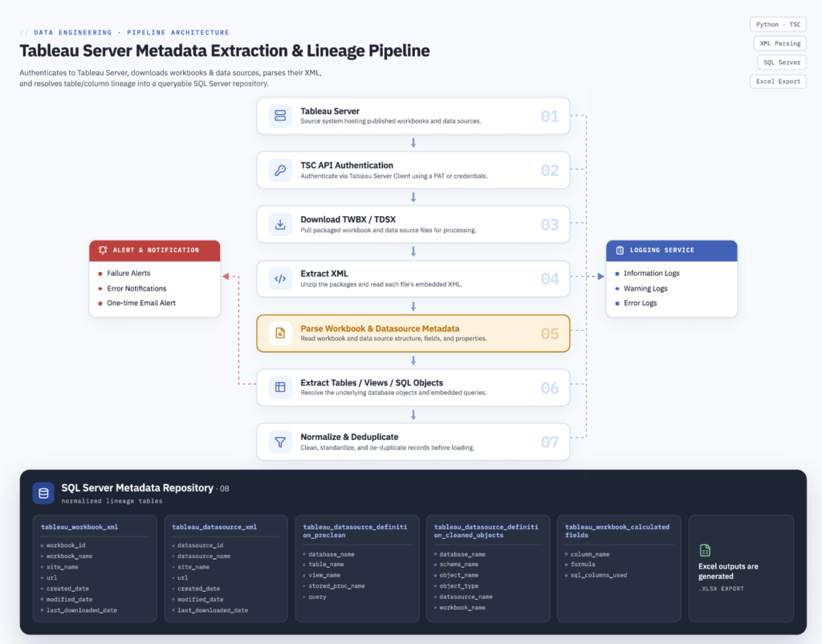This screenshot has width=822, height=644.
Task: Click the key icon for TSC API Authentication
Action: (280, 170)
